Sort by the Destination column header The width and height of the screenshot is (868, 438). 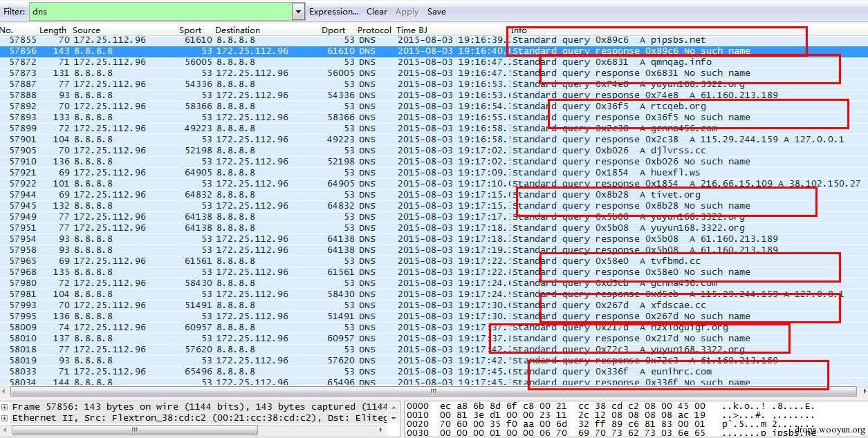coord(237,30)
